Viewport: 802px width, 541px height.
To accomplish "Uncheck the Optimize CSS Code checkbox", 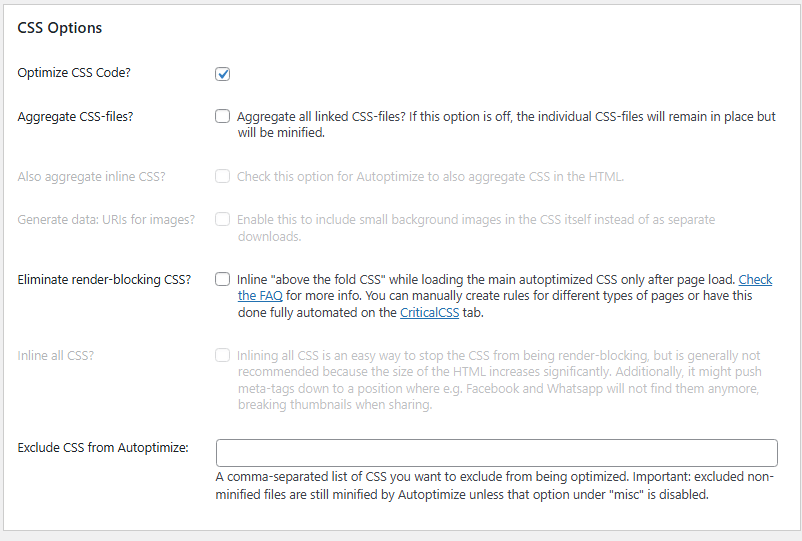I will [223, 74].
